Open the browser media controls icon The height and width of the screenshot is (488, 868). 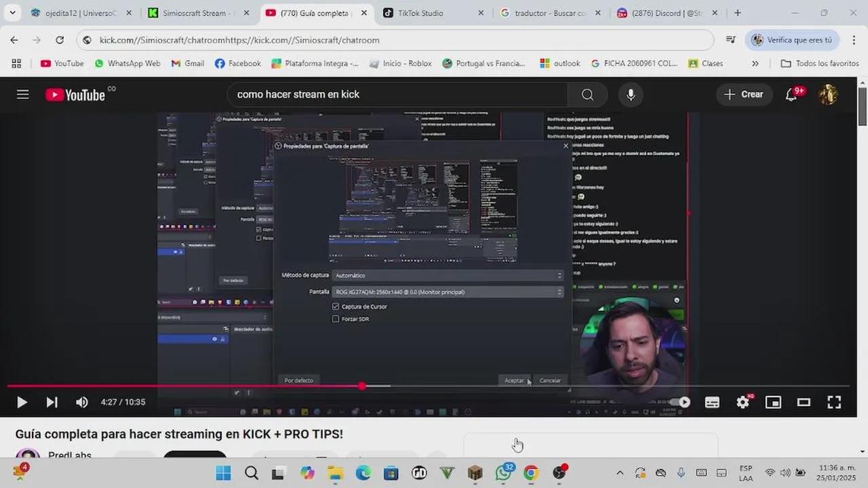click(730, 40)
